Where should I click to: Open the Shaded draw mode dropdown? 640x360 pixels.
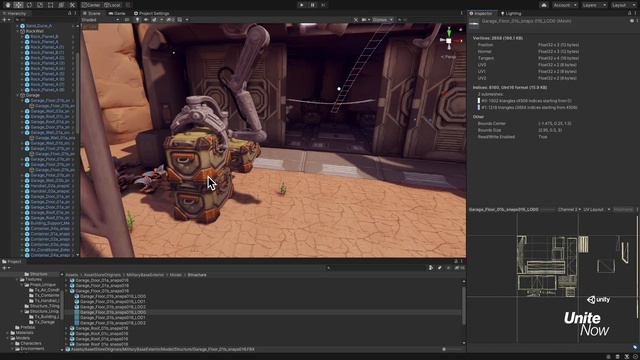[100, 20]
